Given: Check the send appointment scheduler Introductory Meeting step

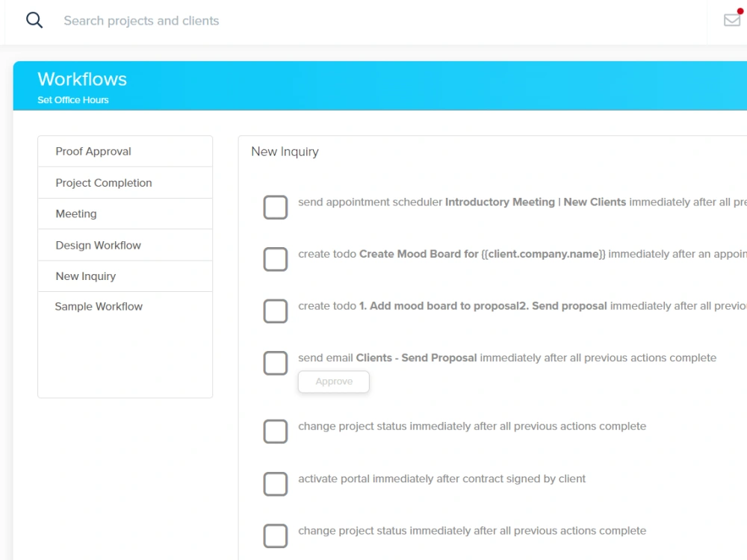Looking at the screenshot, I should coord(276,207).
